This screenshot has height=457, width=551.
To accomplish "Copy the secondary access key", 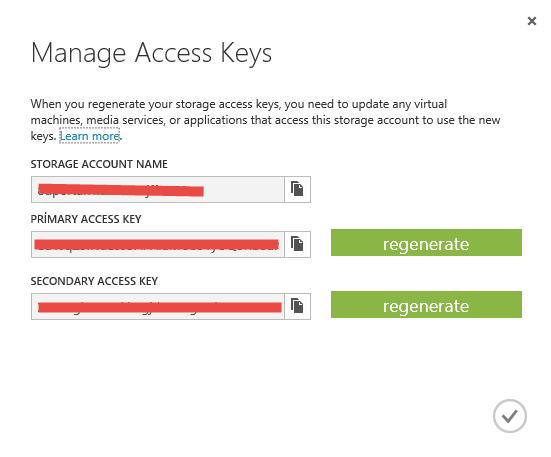I will click(x=297, y=306).
